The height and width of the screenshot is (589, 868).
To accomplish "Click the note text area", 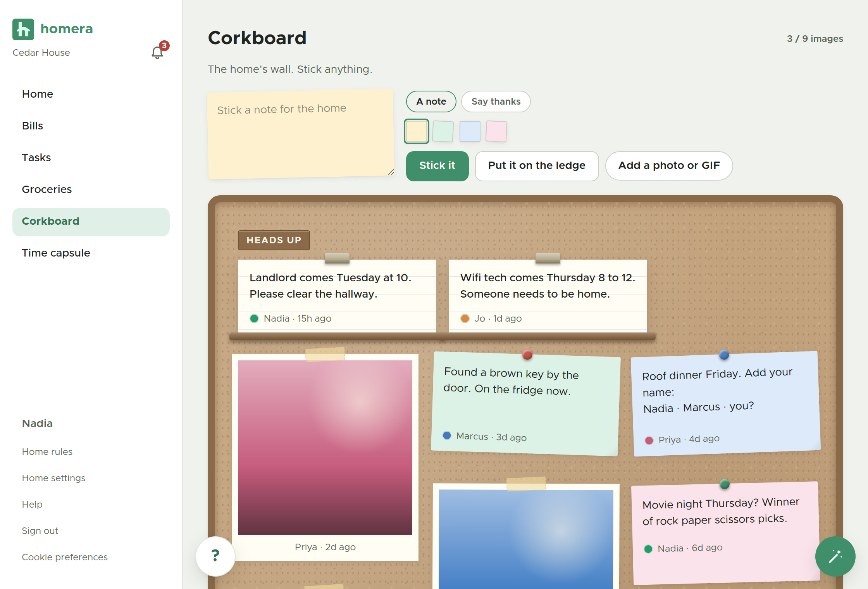I will (x=301, y=134).
